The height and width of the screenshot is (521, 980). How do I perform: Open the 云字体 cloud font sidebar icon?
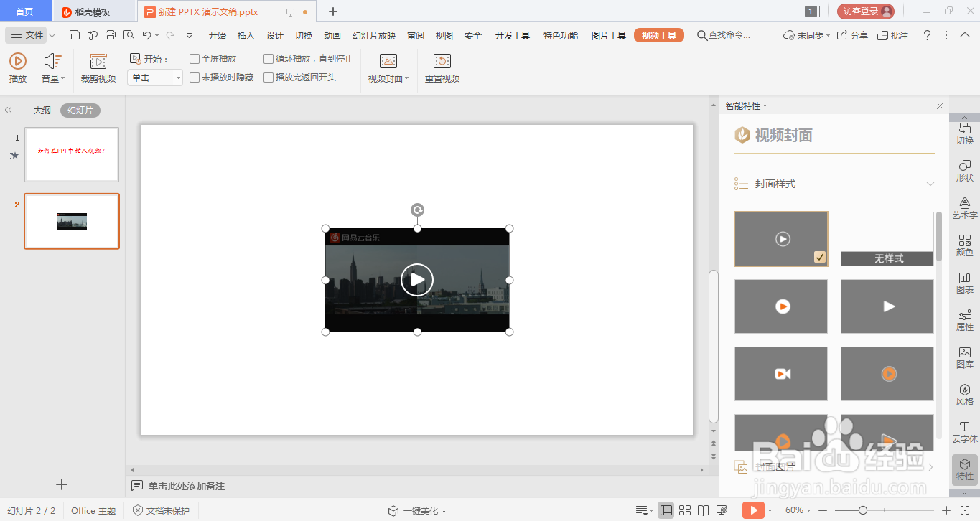click(x=965, y=432)
